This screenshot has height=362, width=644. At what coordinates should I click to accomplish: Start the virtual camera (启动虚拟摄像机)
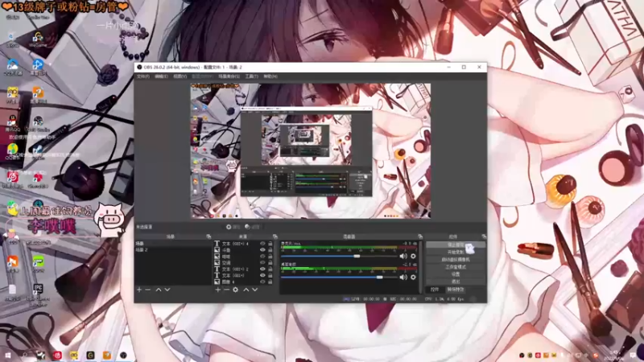click(456, 259)
